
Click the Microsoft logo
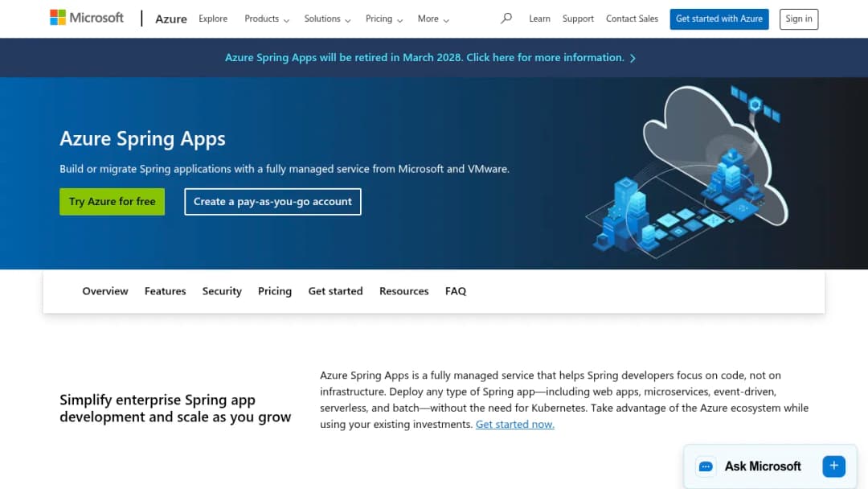tap(87, 18)
